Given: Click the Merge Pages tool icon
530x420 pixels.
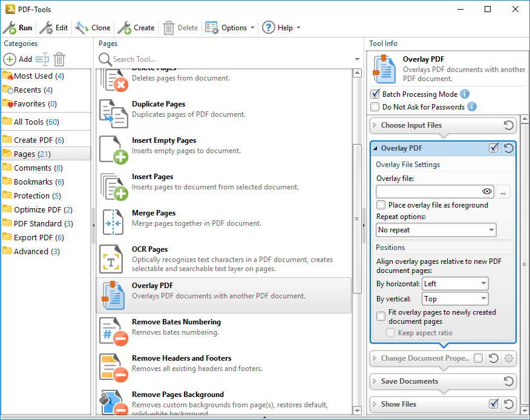Looking at the screenshot, I should (113, 222).
